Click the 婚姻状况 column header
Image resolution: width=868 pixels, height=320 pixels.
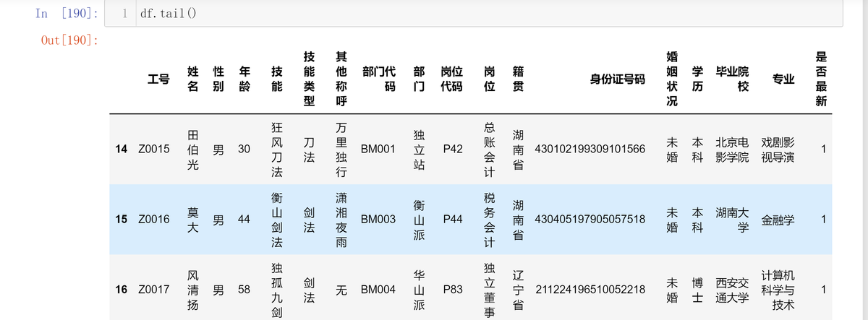(x=672, y=79)
